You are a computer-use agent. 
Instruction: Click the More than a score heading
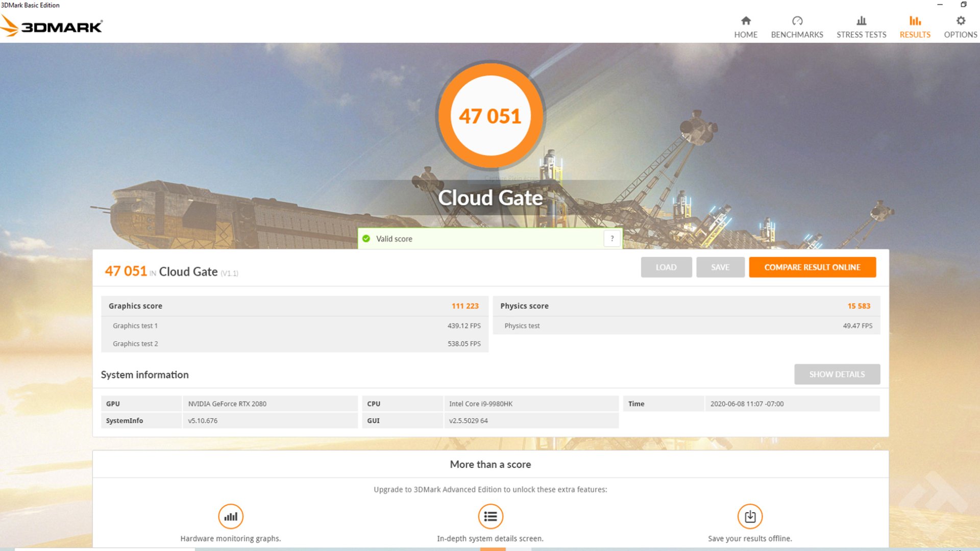tap(491, 464)
